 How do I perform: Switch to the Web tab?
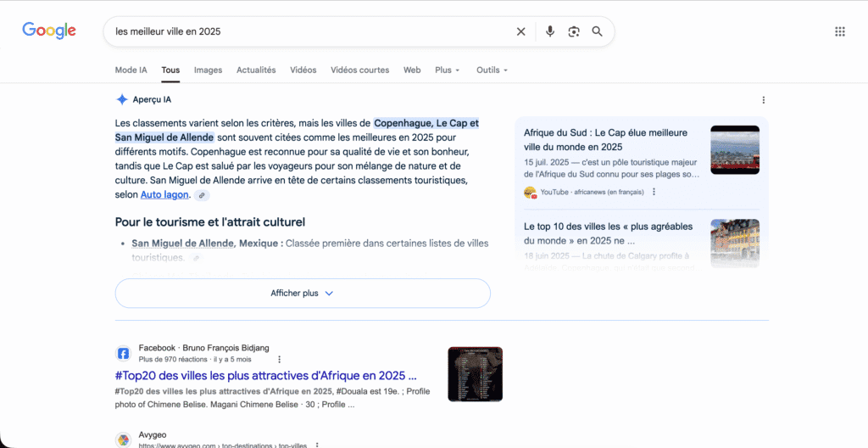[412, 70]
